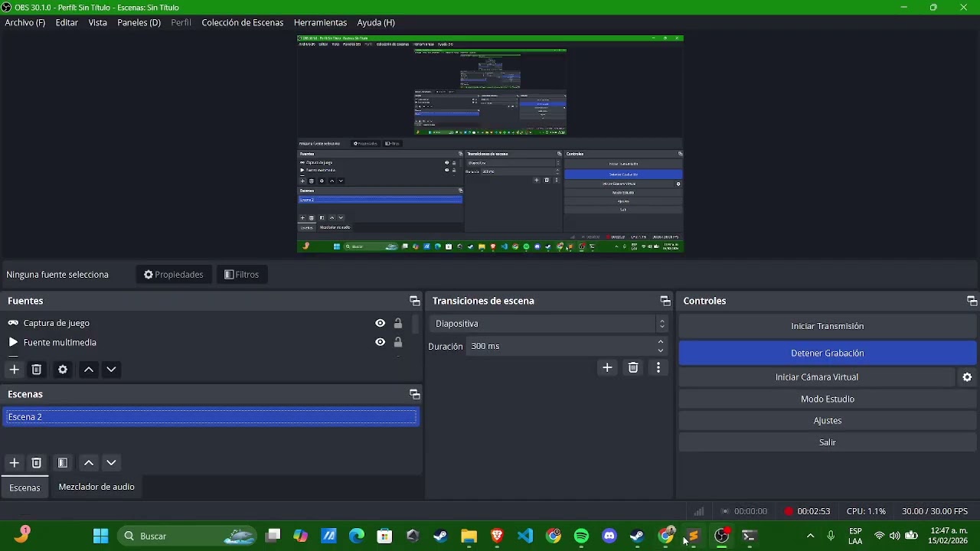Float the Transiciones de escena dock

(665, 301)
